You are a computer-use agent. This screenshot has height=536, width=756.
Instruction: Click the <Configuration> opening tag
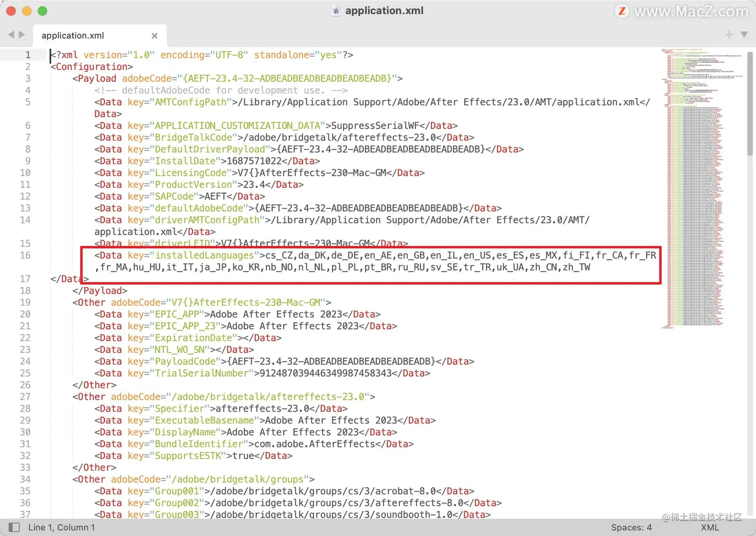91,66
